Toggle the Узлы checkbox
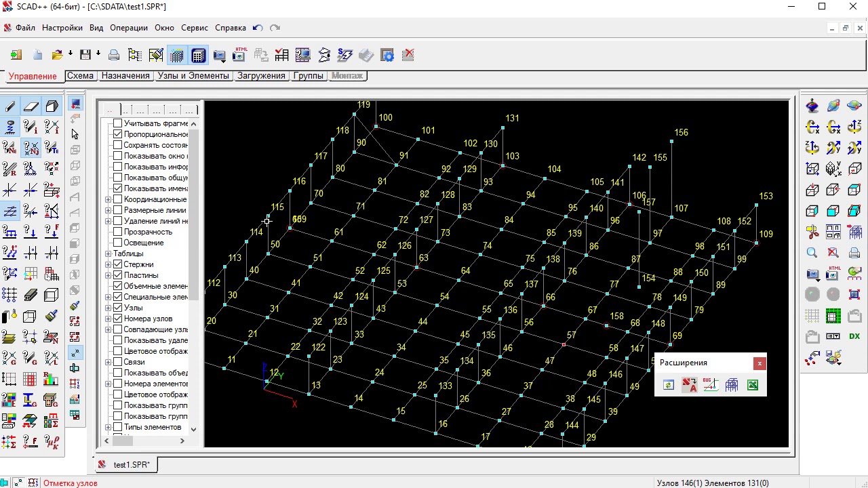The image size is (868, 488). pyautogui.click(x=118, y=308)
